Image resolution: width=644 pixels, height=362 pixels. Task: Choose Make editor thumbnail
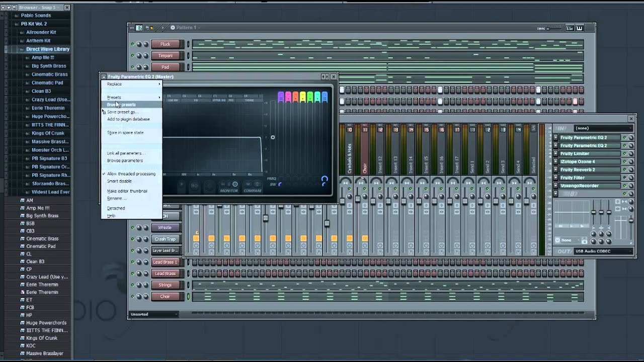pos(131,191)
